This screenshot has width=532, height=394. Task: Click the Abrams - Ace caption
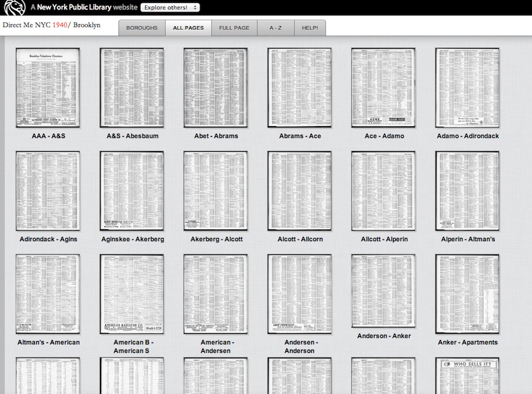click(300, 136)
